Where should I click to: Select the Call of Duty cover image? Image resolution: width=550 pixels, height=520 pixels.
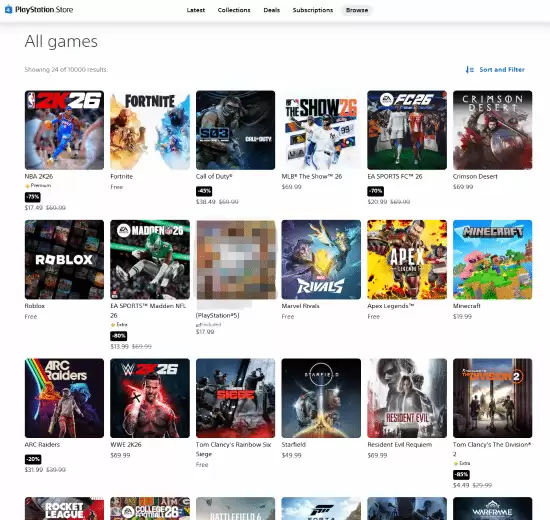[235, 130]
